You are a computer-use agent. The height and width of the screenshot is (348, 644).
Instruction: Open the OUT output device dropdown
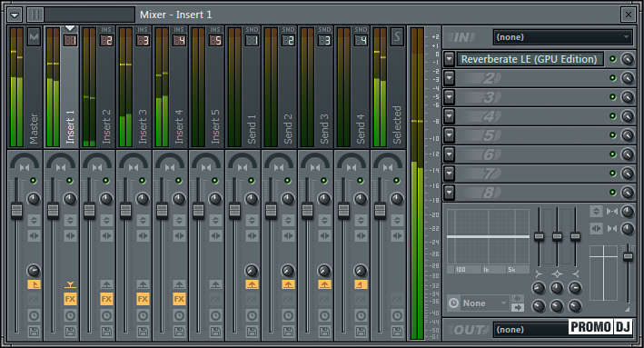tap(562, 330)
